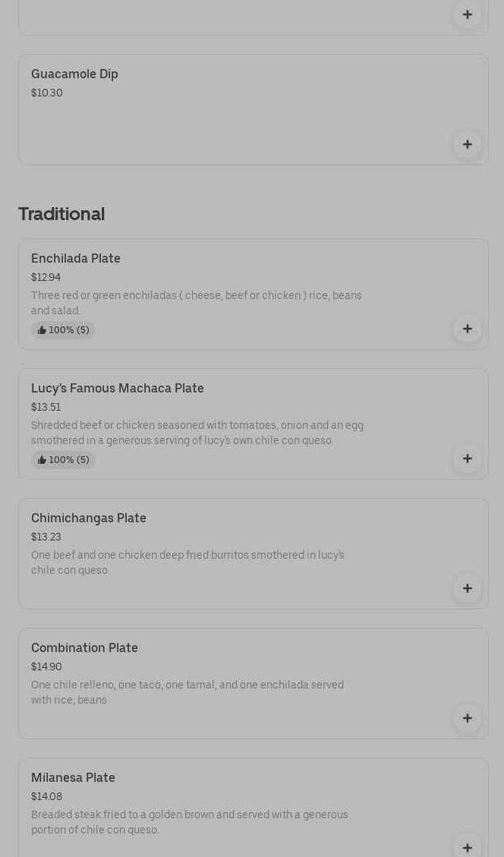Tap plus icon for Chimichangas Plate
The width and height of the screenshot is (504, 857).
pyautogui.click(x=468, y=588)
